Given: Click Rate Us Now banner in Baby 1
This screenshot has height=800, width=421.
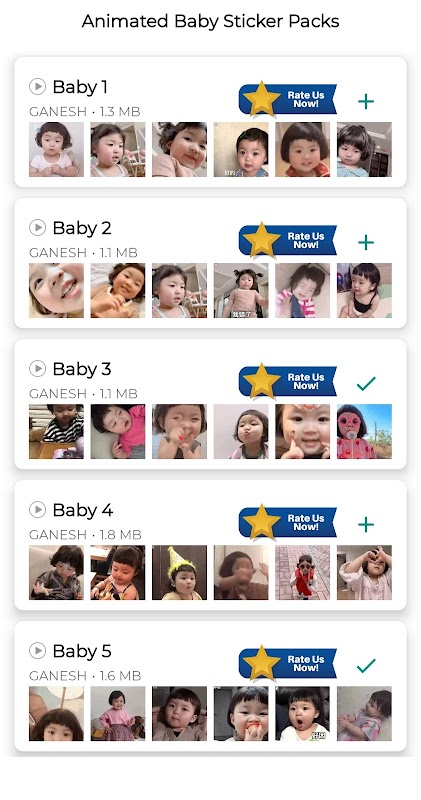Looking at the screenshot, I should coord(287,99).
